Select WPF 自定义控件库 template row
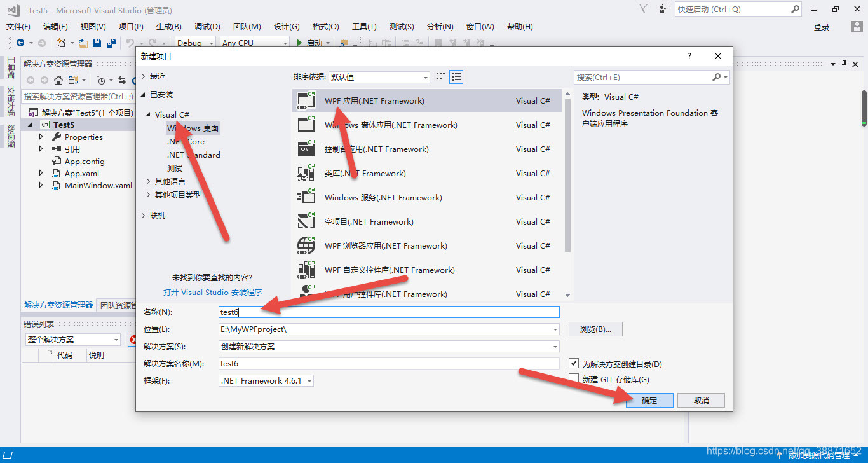The image size is (868, 463). (427, 270)
